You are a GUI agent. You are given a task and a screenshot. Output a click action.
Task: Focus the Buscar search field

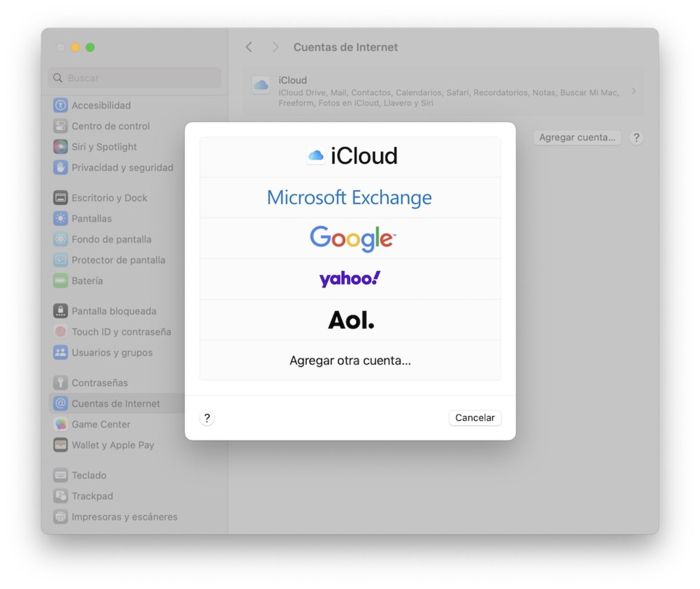tap(135, 78)
